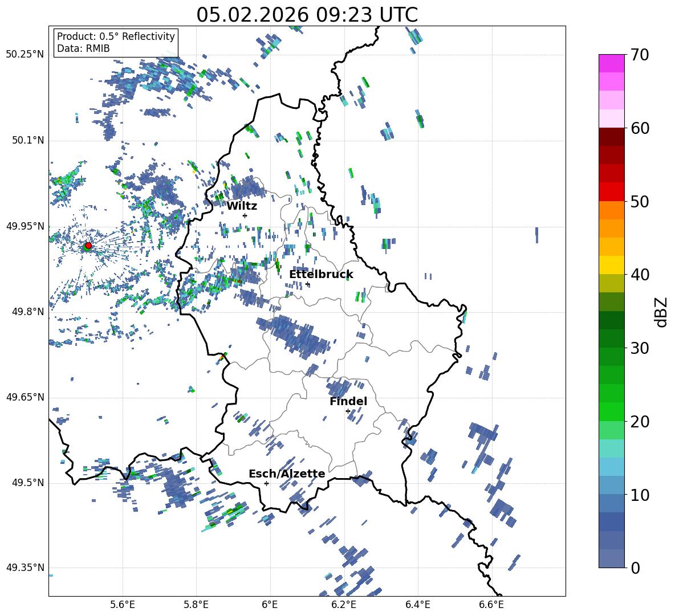Click the 6.6°E longitude tick label

491,604
